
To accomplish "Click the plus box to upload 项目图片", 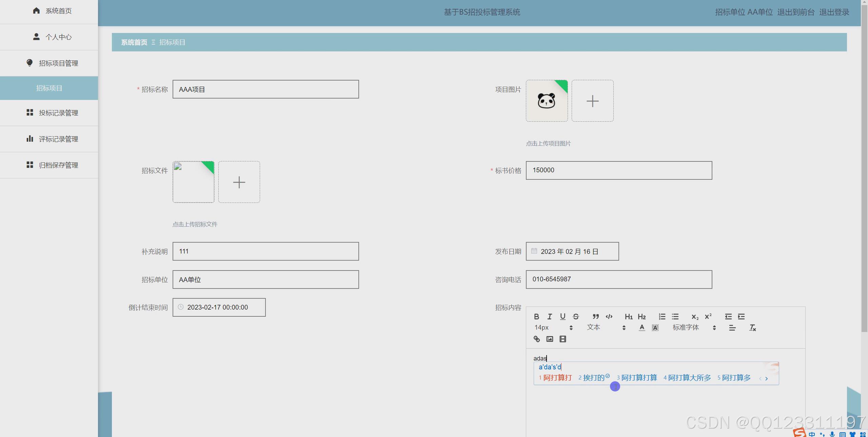I will coord(592,101).
